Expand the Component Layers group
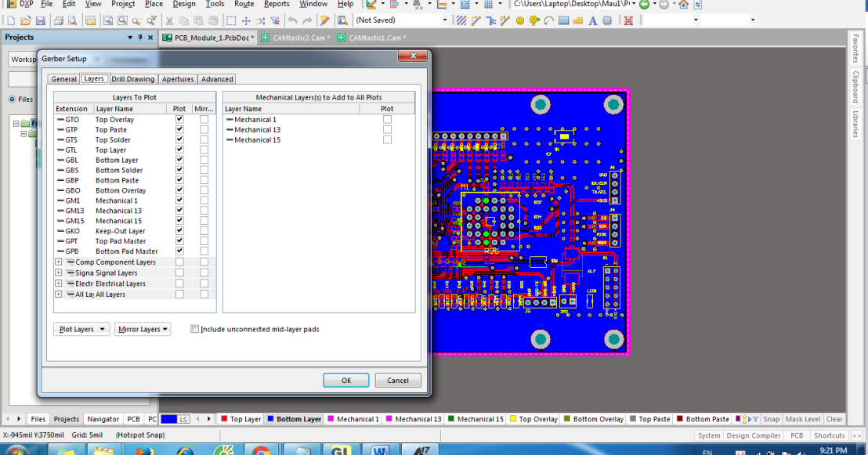This screenshot has width=868, height=455. click(x=58, y=262)
